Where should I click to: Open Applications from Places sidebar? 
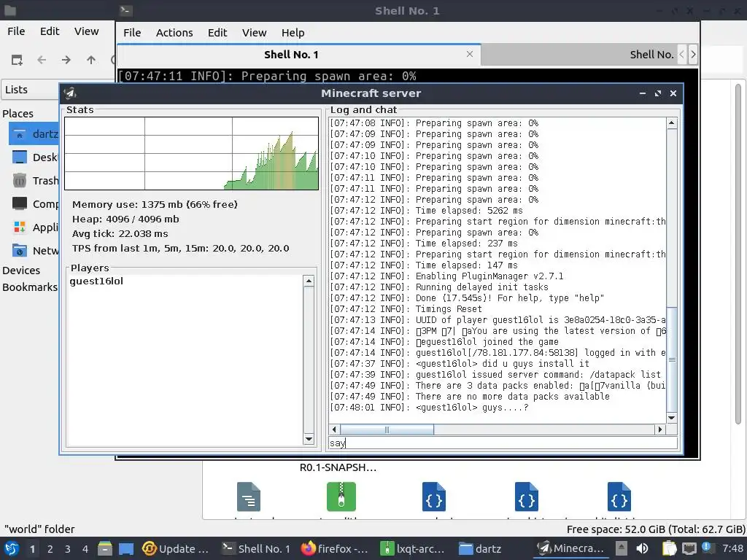pos(34,227)
